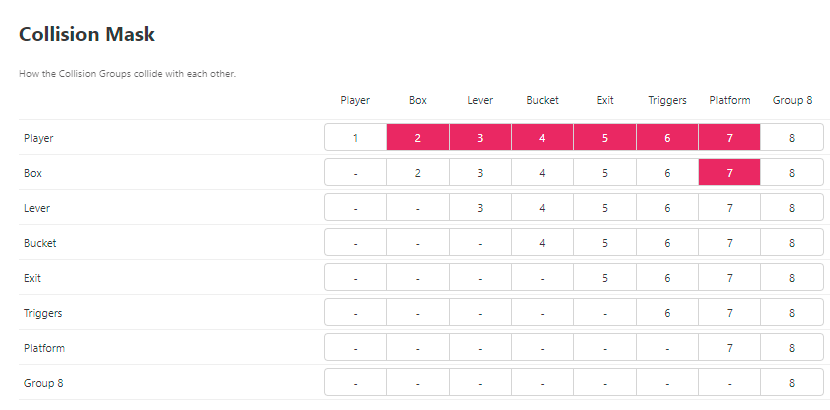Enable Bucket row Triggers cell 6

point(667,243)
